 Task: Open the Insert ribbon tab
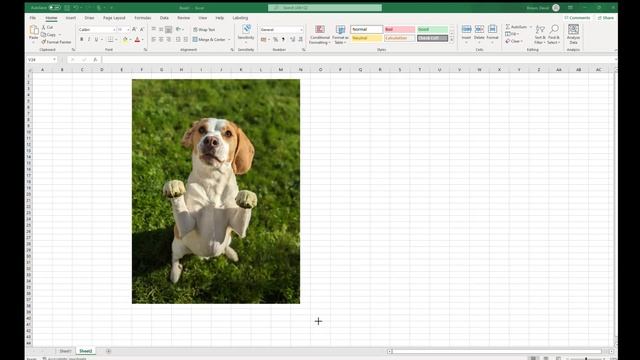[x=71, y=18]
